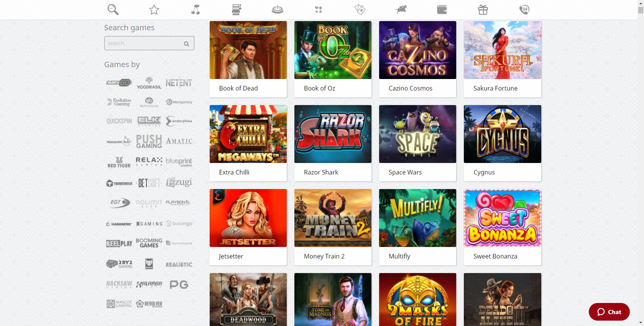Filter games by Habanero logo

point(119,224)
